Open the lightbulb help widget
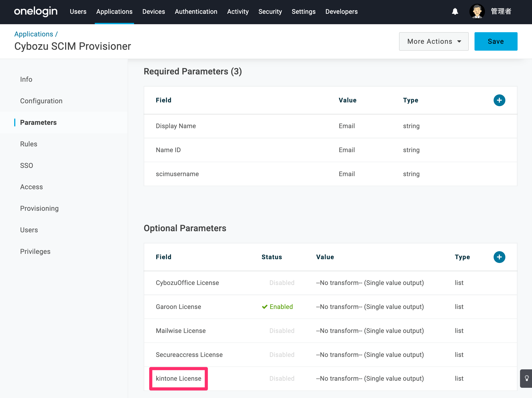The width and height of the screenshot is (532, 398). click(x=526, y=378)
